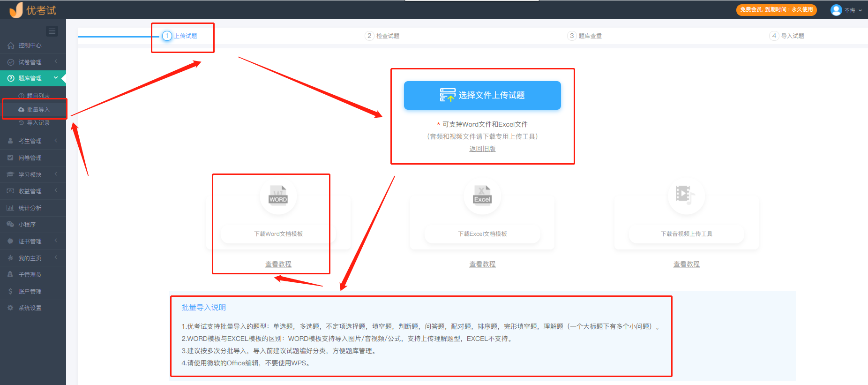Click the text 可支持Word文件和Excel文件

tap(485, 124)
